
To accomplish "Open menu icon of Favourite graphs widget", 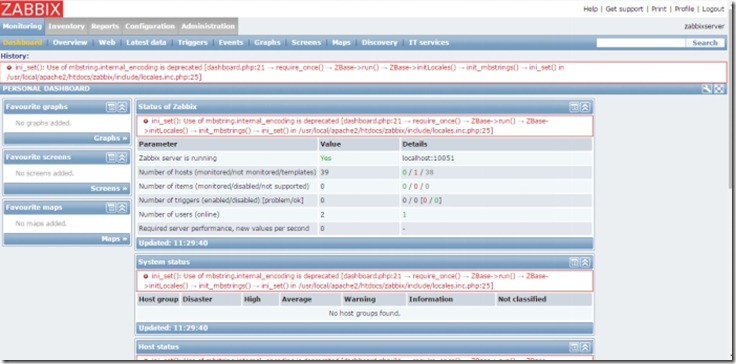I will pos(111,107).
